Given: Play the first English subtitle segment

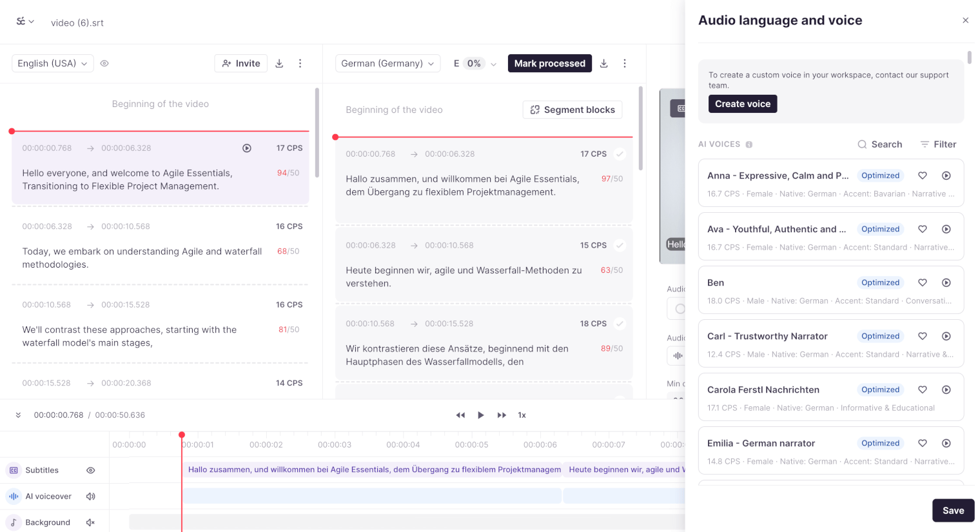Looking at the screenshot, I should click(247, 148).
